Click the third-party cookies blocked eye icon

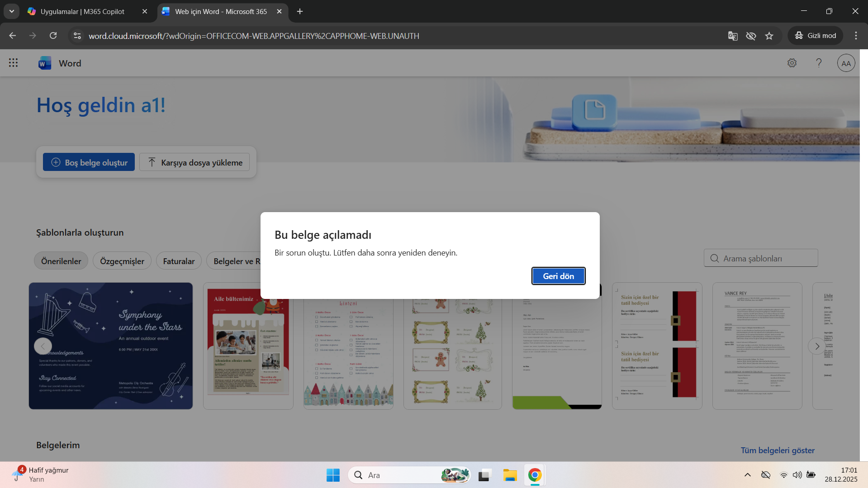[751, 36]
